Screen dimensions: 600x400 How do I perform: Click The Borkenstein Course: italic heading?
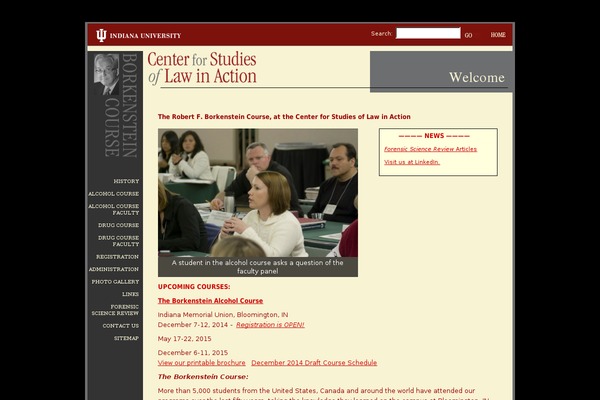(203, 377)
